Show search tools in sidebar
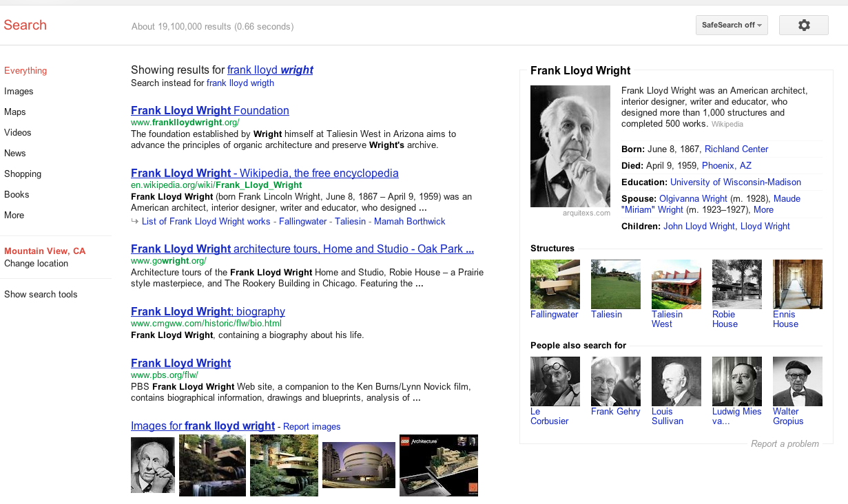The height and width of the screenshot is (504, 848). coord(41,294)
